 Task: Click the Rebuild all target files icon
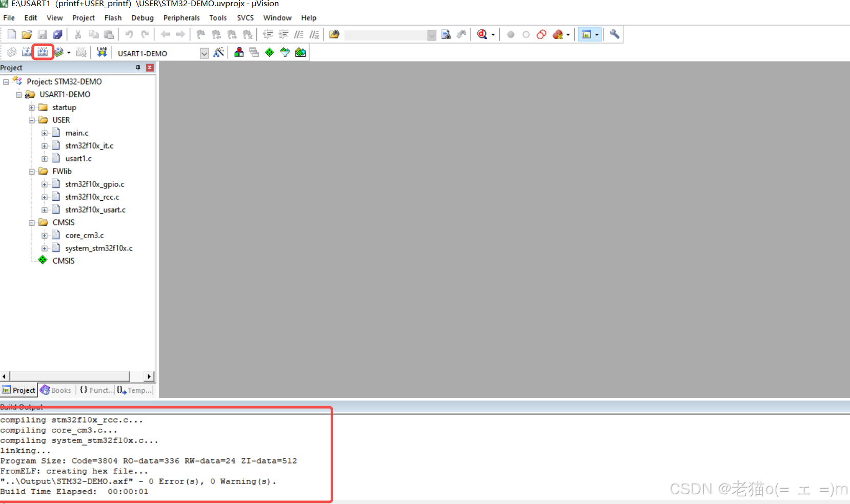(43, 52)
